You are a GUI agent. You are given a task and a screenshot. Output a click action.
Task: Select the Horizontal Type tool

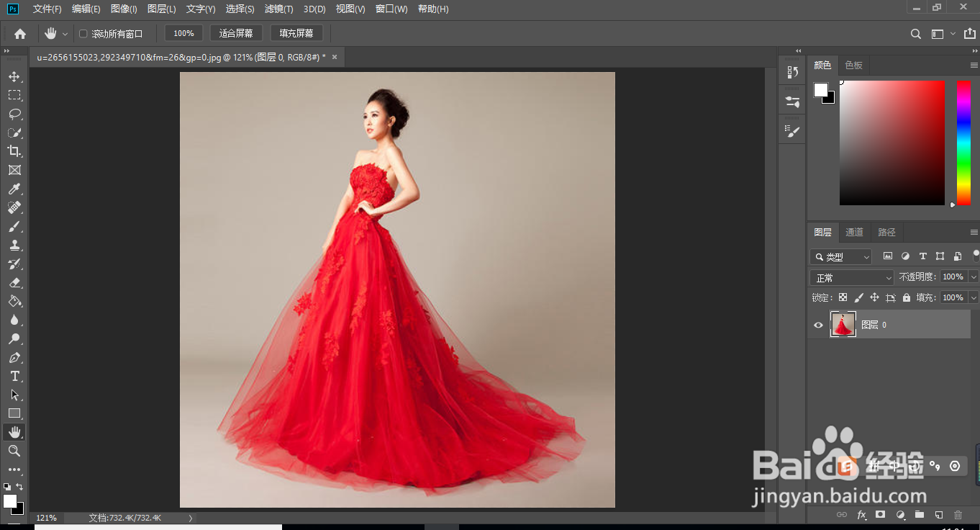14,375
